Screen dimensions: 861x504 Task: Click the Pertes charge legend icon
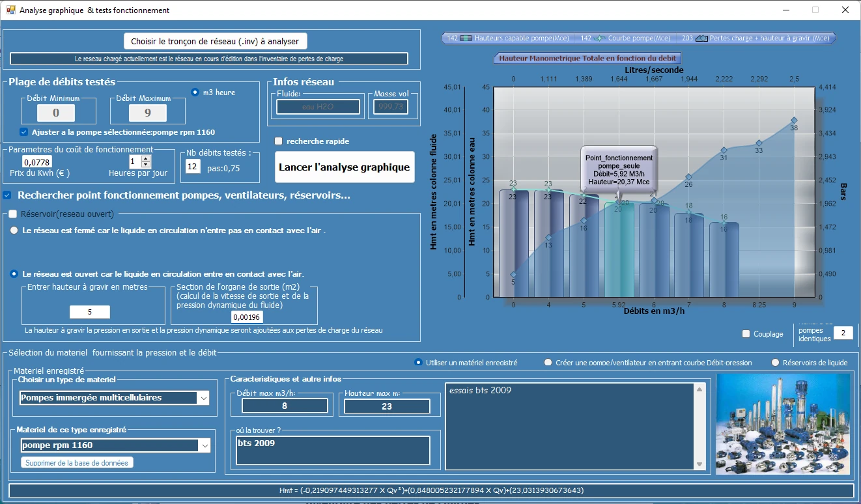[x=701, y=38]
